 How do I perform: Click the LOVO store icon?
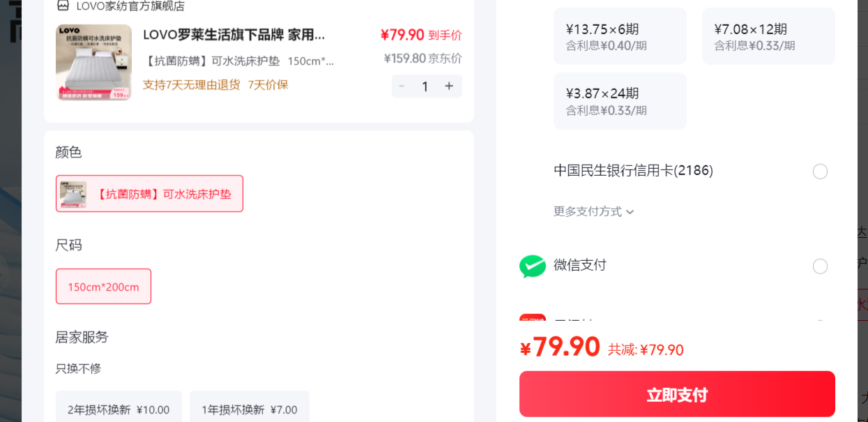click(63, 6)
